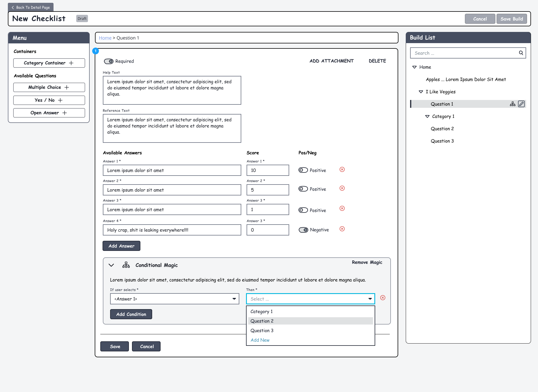
Task: Click the search magnifier icon in Build List
Action: coord(521,53)
